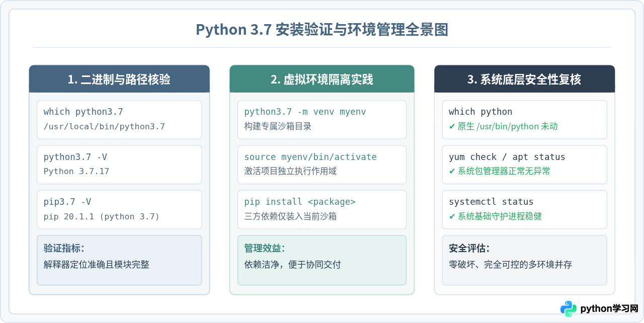Select the text 激活项目独立执行作用域
Screen dimensions: 644x323
[x=290, y=172]
